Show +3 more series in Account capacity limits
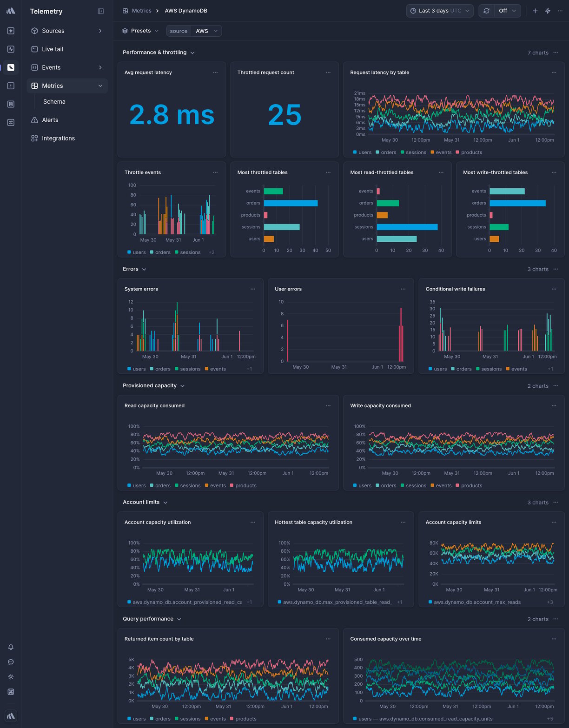This screenshot has width=569, height=728. tap(550, 602)
